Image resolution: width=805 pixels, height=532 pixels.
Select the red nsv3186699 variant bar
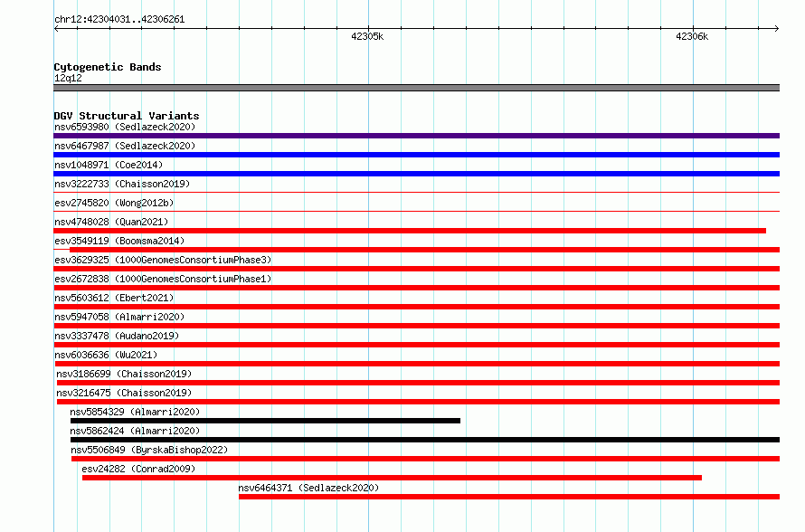click(x=419, y=383)
